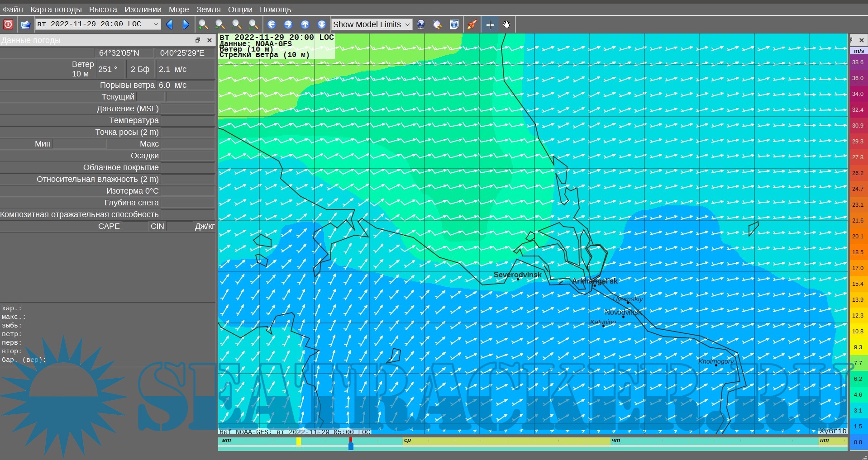
Task: Click the rocket animation icon
Action: pyautogui.click(x=472, y=24)
